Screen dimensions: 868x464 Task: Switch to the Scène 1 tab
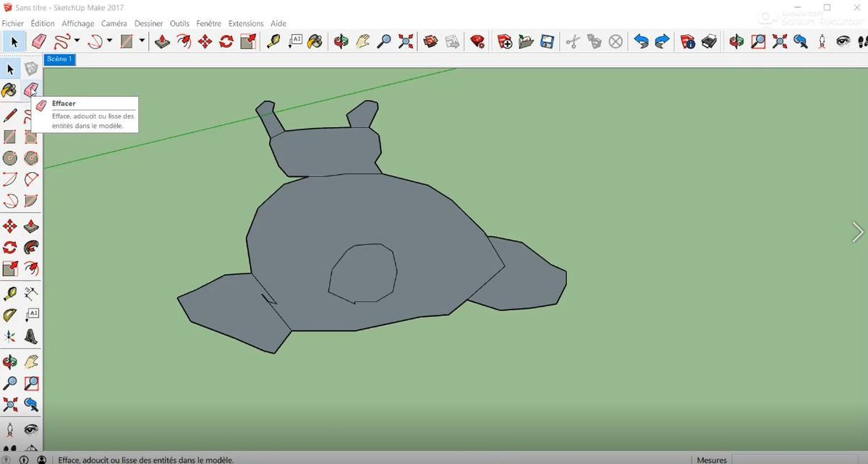[x=59, y=59]
